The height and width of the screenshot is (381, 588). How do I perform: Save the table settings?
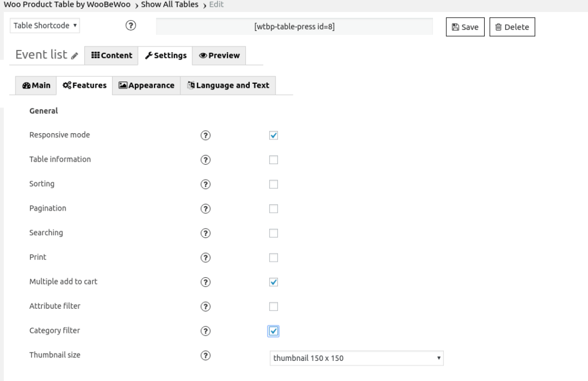click(465, 27)
